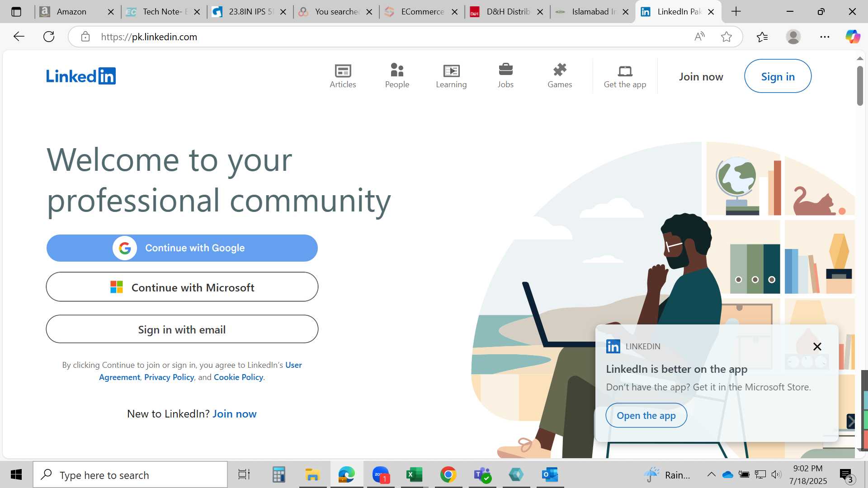Open the volume speaker tray icon
The image size is (868, 488).
(x=777, y=474)
